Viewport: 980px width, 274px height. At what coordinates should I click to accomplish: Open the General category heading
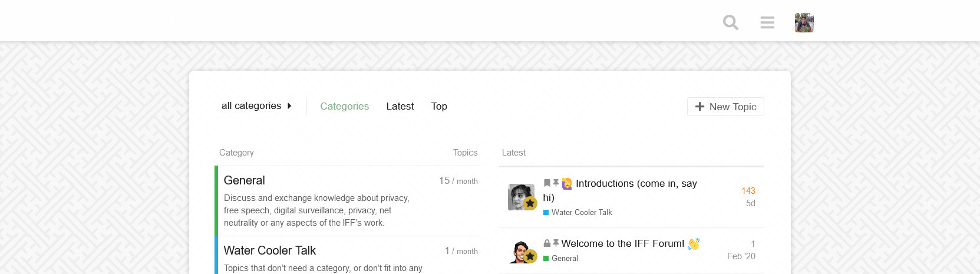coord(244,180)
